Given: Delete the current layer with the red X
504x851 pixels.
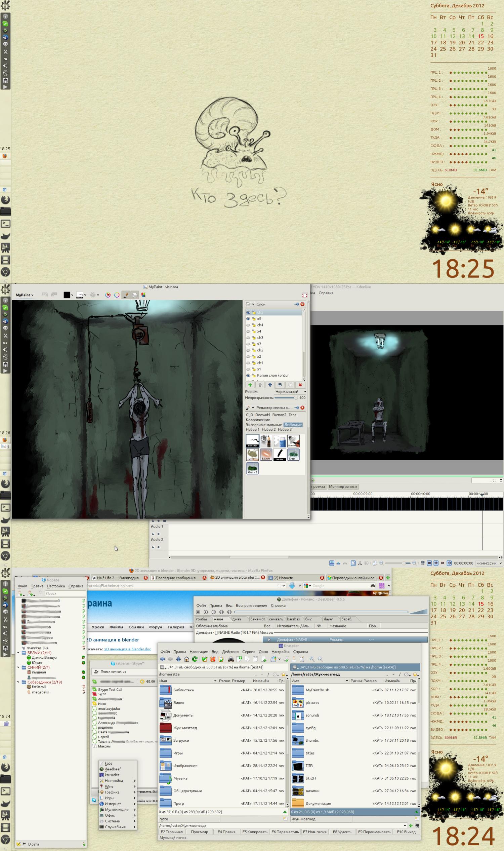Looking at the screenshot, I should [300, 385].
